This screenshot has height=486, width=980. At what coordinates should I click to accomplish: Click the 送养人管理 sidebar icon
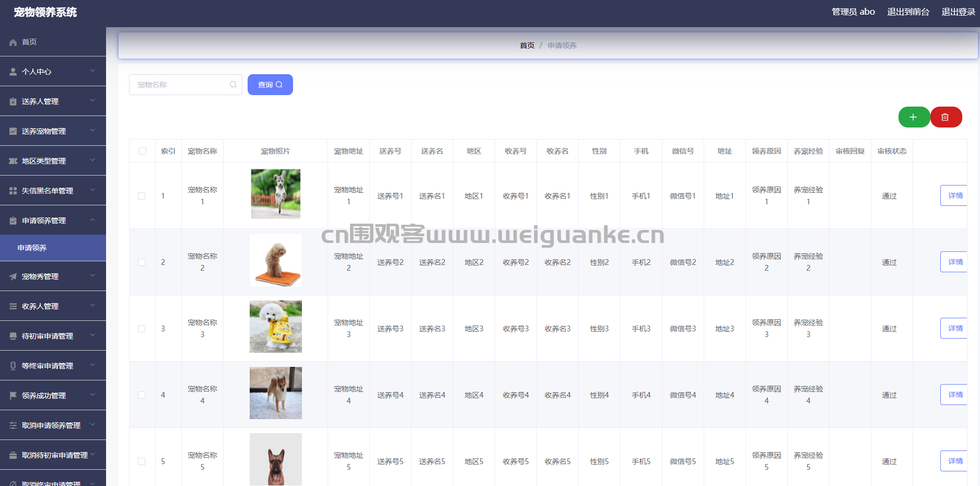[13, 101]
